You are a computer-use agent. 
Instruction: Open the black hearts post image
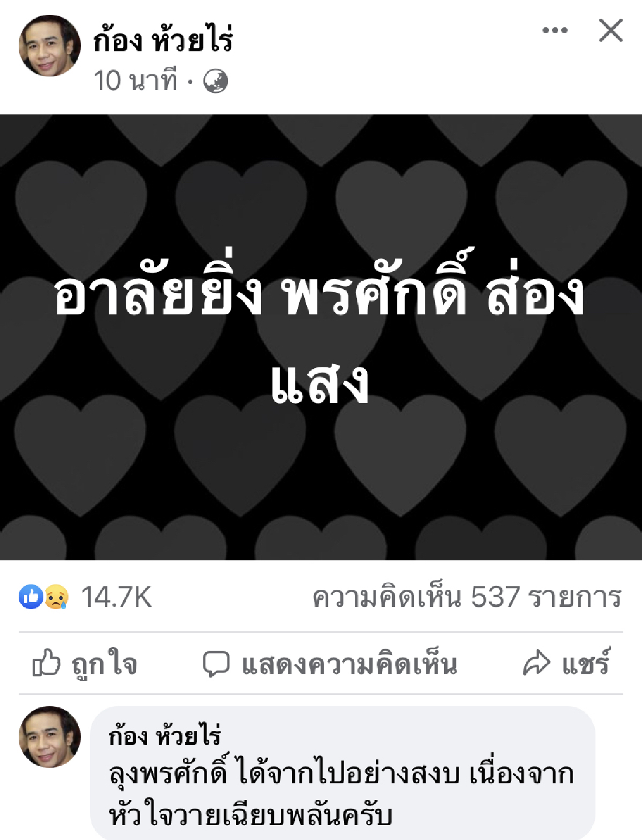pos(321,337)
